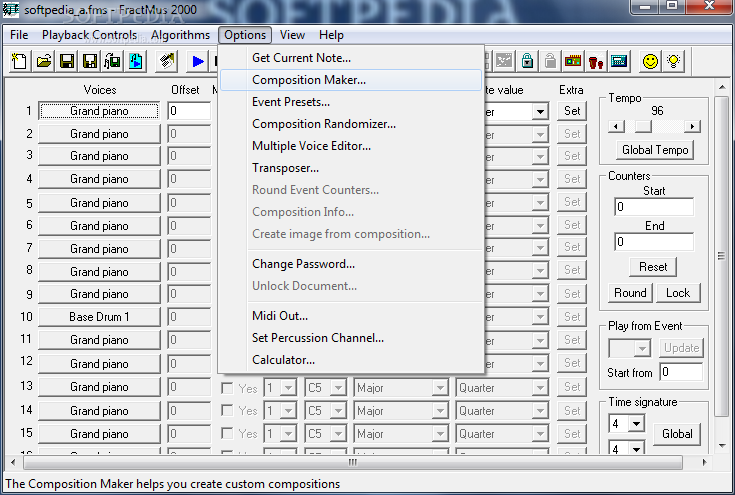
Task: Click the Calculator toolbar icon
Action: (x=619, y=61)
